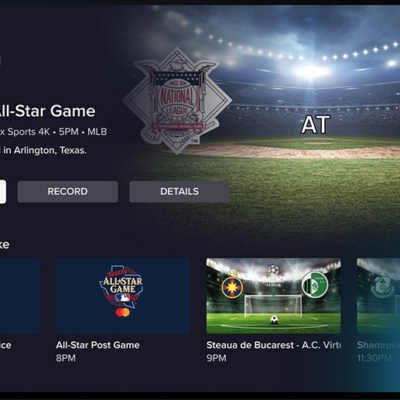Click the green A.C. Virtus crest

tap(315, 285)
